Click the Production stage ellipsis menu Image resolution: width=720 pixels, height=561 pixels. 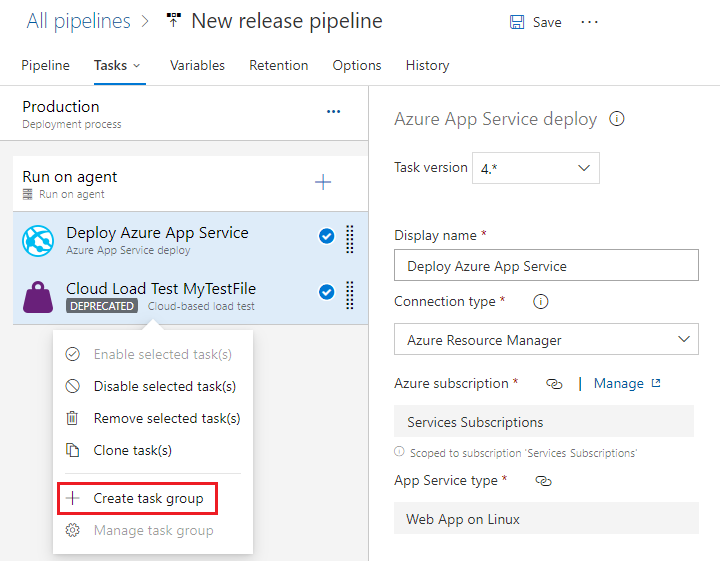(x=333, y=112)
